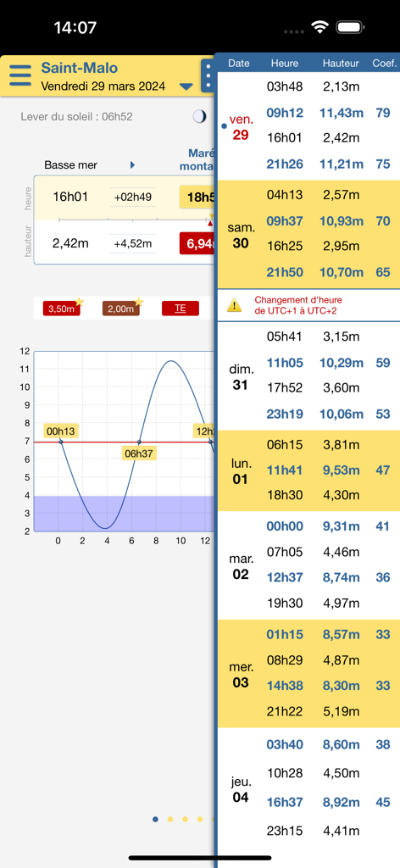400x868 pixels.
Task: Tap the Coef. column header
Action: 385,63
